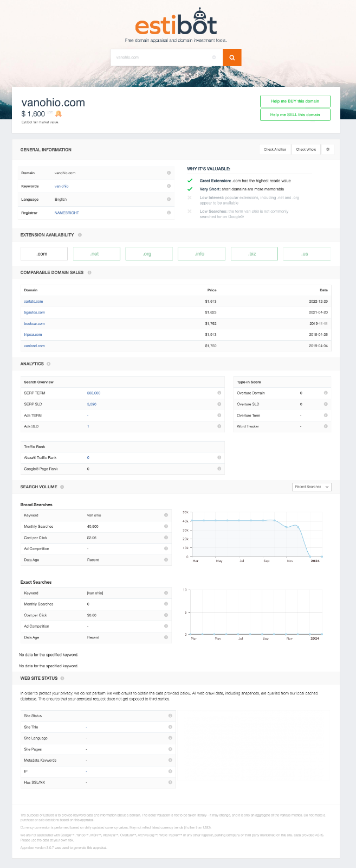Click the info icon in the Registrar row
The image size is (356, 868).
click(x=169, y=213)
